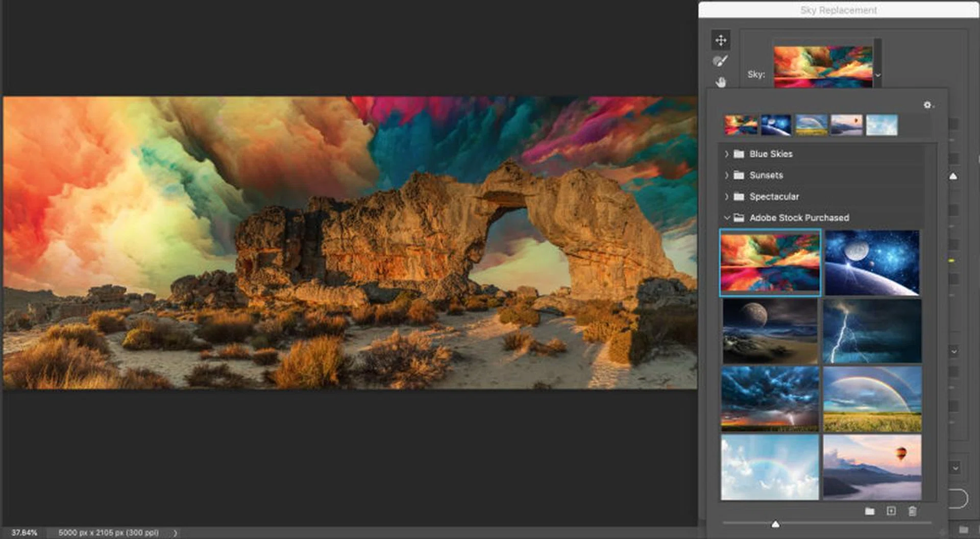The image size is (980, 539).
Task: Select the moon and planet space sky
Action: (872, 262)
